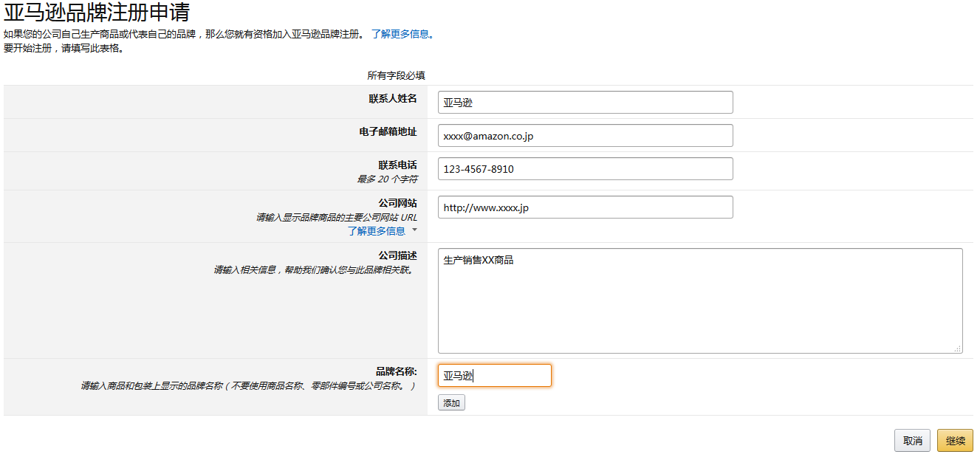
Task: Click the 品牌名称 field label
Action: (x=397, y=372)
